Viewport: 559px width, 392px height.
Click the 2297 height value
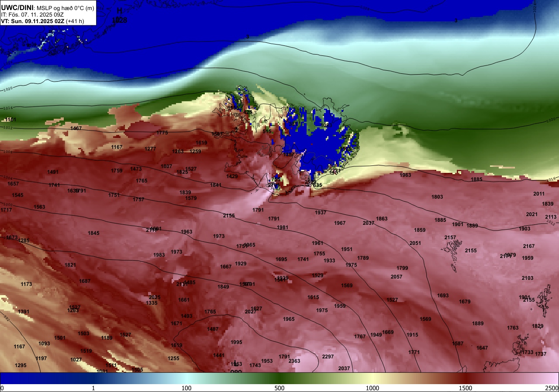click(x=328, y=357)
